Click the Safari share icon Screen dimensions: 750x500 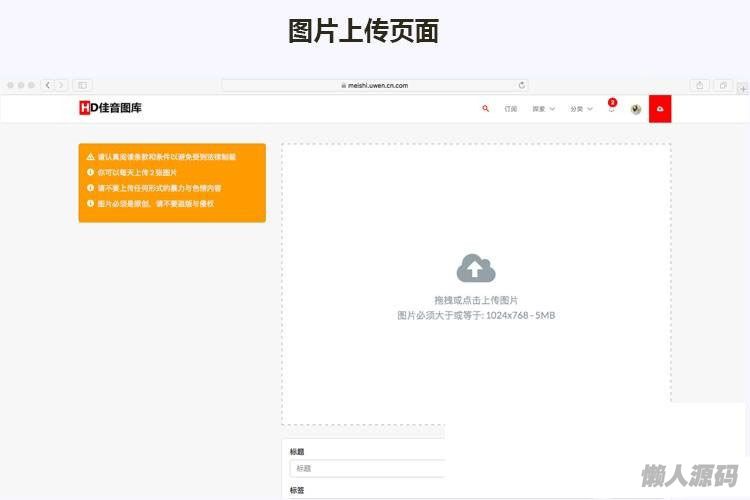(x=700, y=86)
